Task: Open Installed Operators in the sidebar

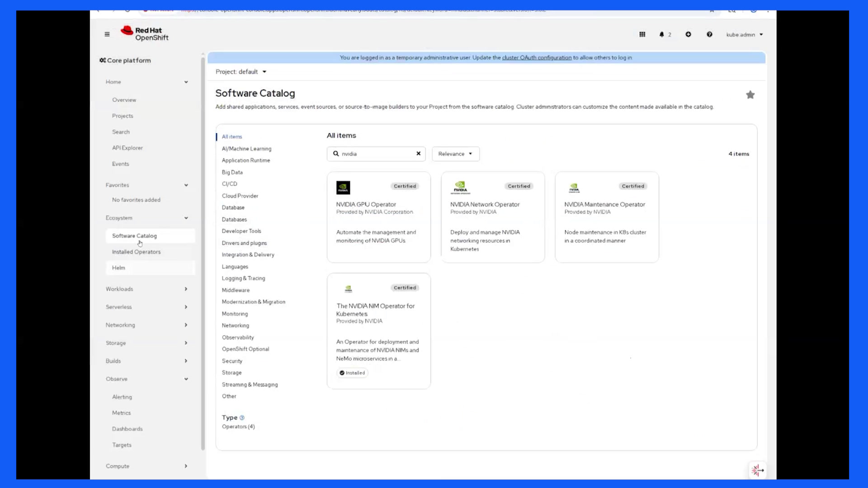Action: pyautogui.click(x=136, y=252)
